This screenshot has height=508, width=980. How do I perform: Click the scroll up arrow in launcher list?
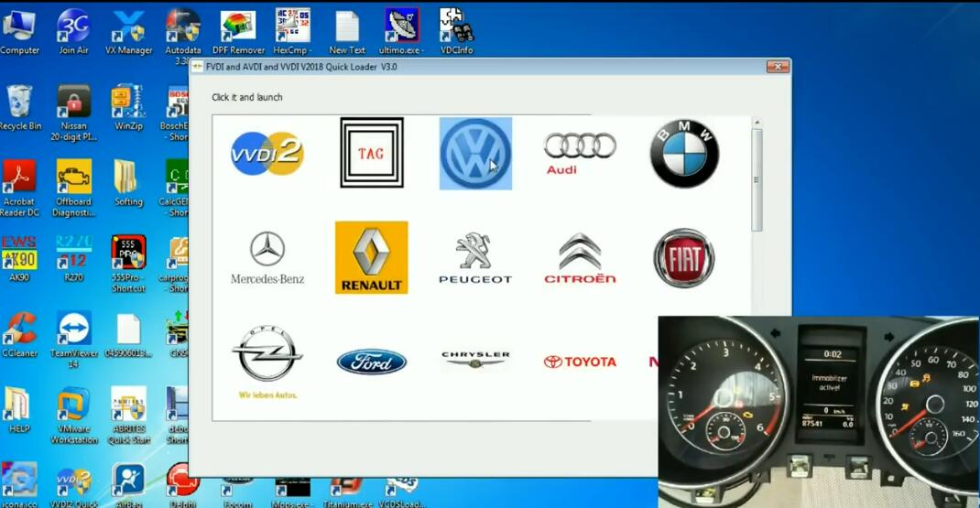757,123
